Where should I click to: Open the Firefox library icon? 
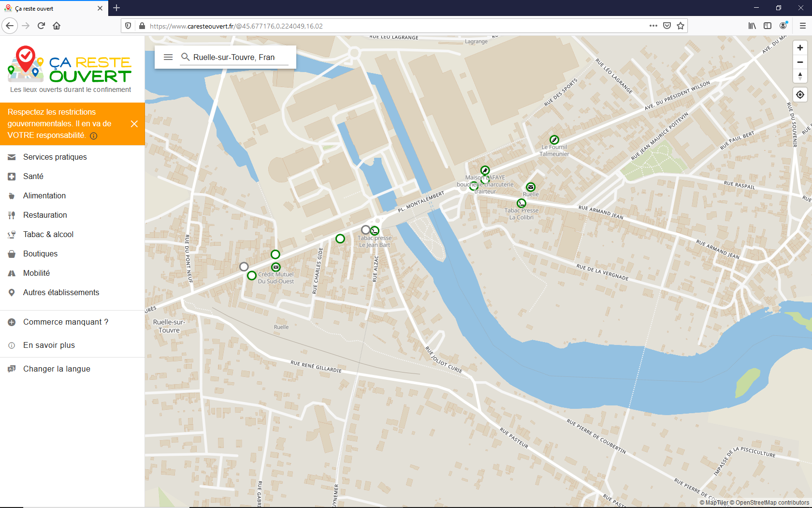click(x=752, y=26)
